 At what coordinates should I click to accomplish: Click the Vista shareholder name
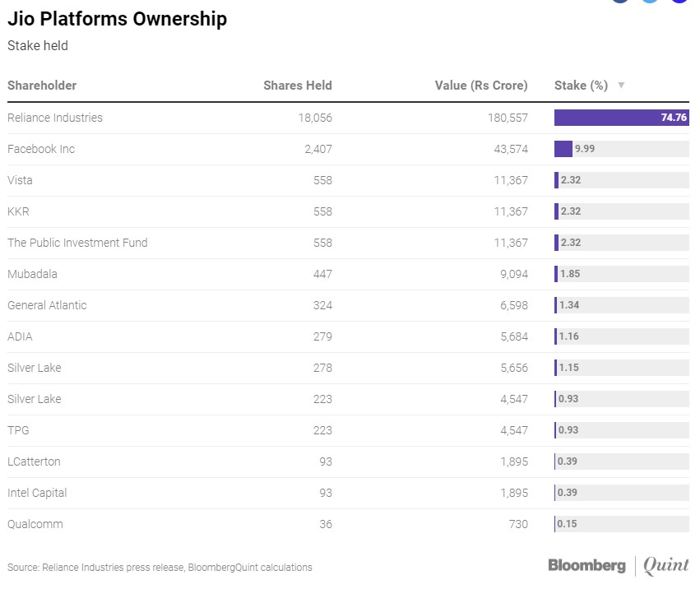(x=20, y=180)
